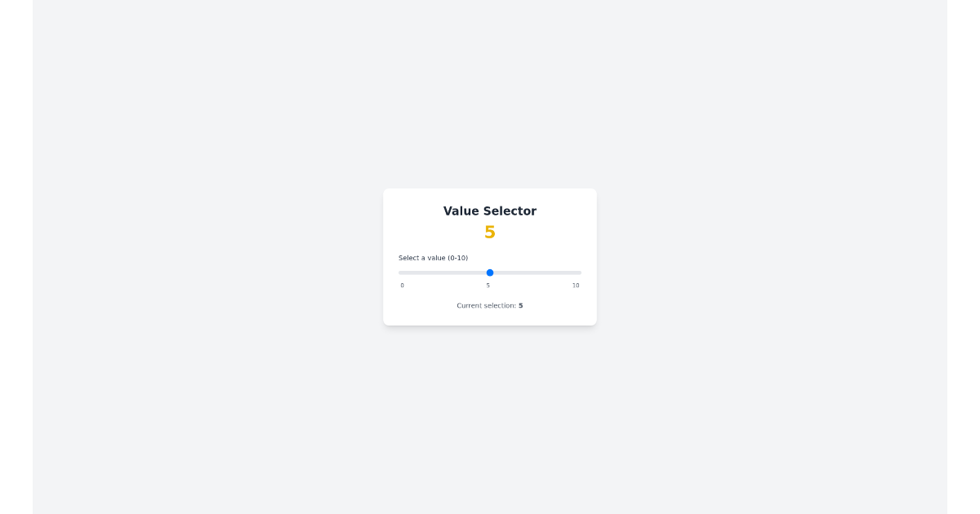Click the '10' tick label below the slider
The height and width of the screenshot is (514, 980).
click(576, 286)
